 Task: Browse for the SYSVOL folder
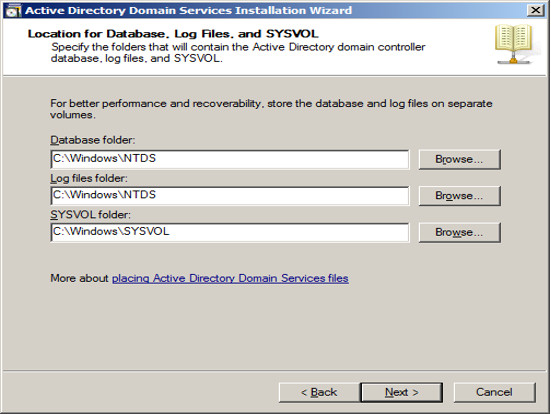click(x=459, y=232)
